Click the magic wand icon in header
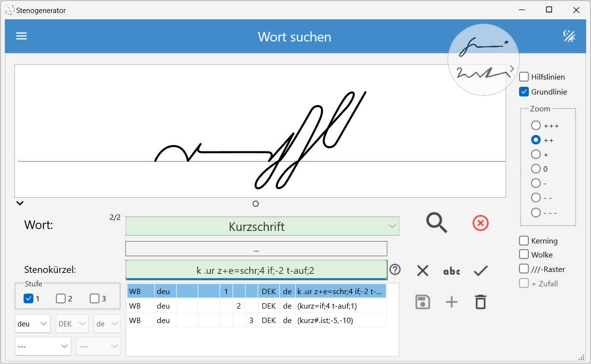The image size is (591, 364). coord(569,36)
